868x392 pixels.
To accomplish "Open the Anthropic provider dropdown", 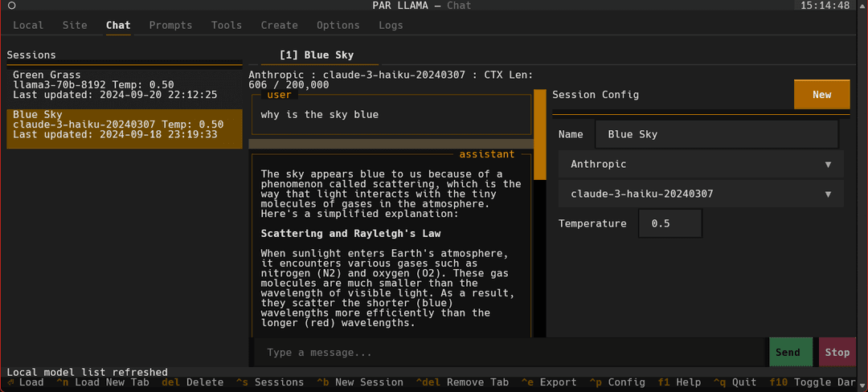I will 701,164.
